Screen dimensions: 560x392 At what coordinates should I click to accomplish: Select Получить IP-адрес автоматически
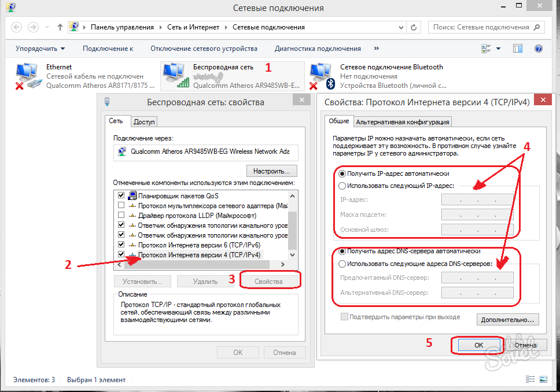342,173
